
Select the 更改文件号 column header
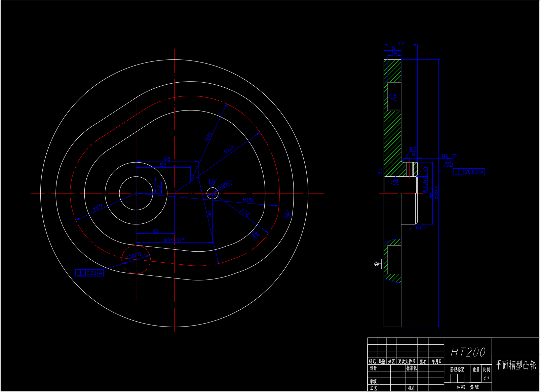pyautogui.click(x=407, y=361)
